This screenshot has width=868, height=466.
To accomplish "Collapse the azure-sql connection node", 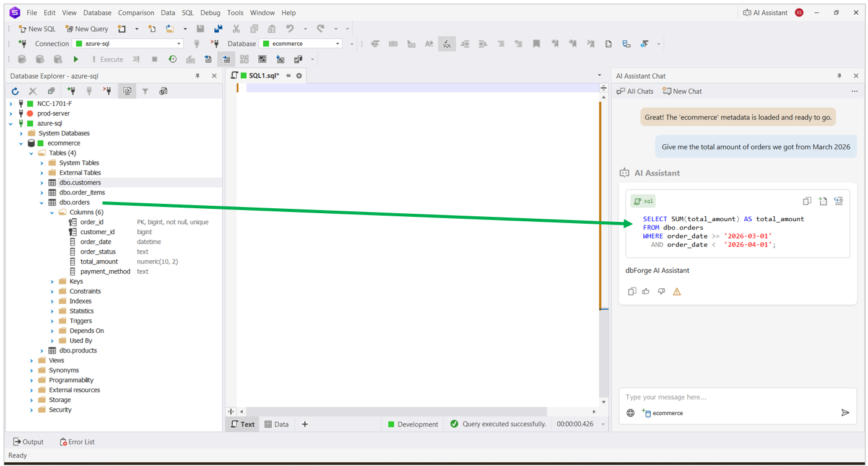I will pyautogui.click(x=11, y=123).
